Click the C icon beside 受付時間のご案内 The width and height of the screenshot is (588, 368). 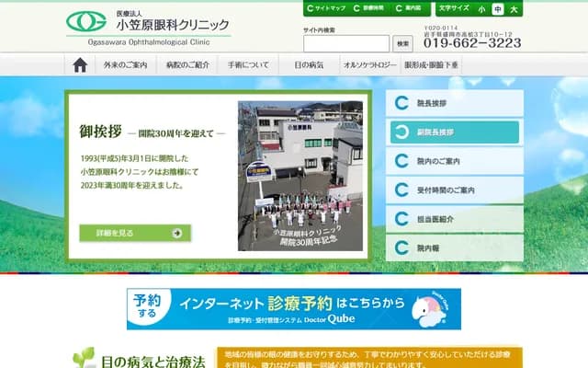click(401, 190)
